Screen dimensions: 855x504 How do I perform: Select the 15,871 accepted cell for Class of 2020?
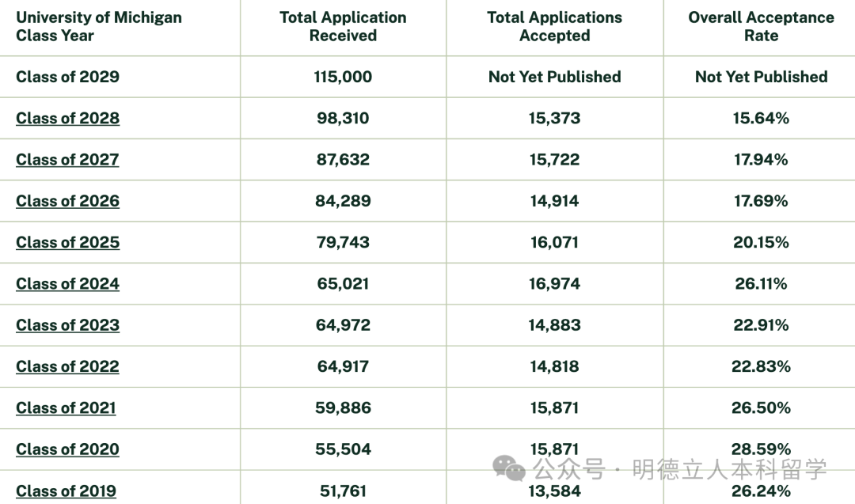[x=554, y=449]
